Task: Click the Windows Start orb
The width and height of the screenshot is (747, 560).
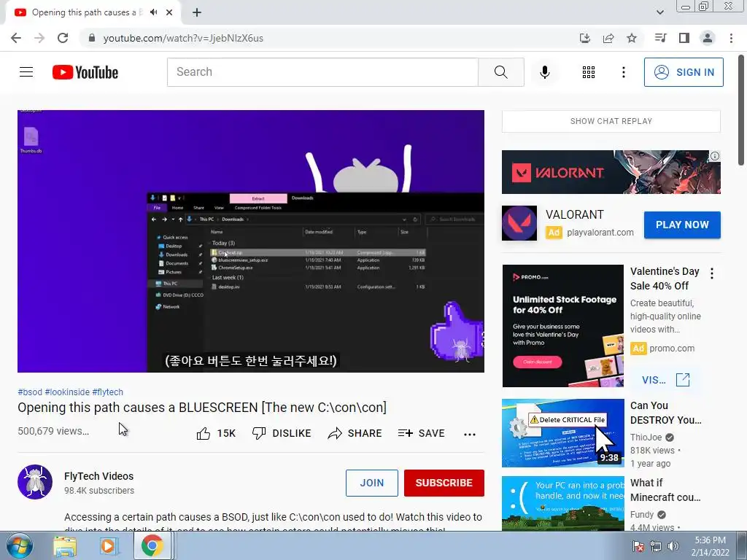Action: [19, 545]
